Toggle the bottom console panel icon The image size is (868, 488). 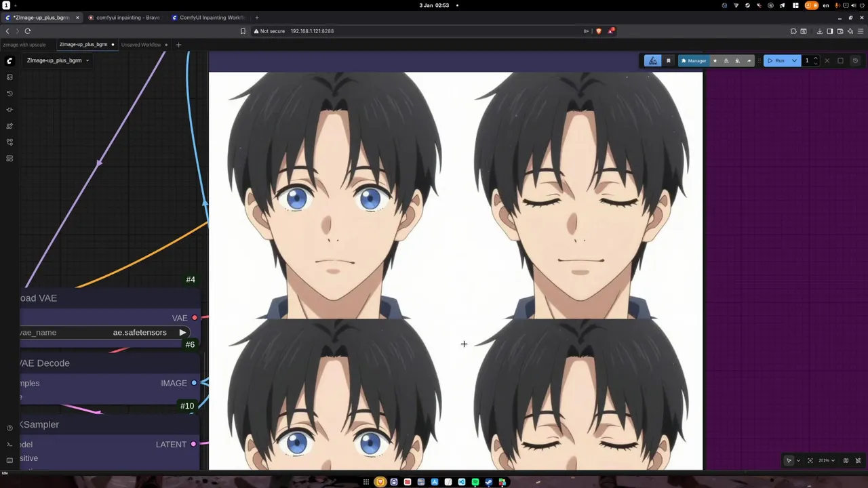click(9, 445)
